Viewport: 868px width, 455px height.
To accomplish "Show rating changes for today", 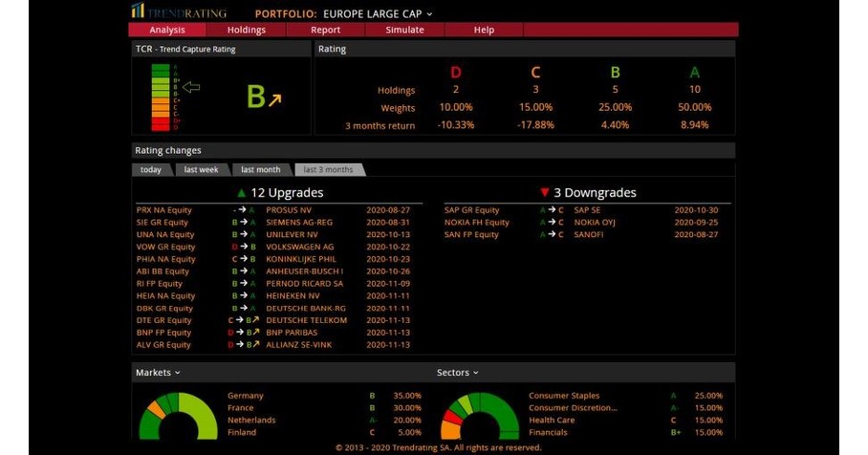I will pos(151,170).
